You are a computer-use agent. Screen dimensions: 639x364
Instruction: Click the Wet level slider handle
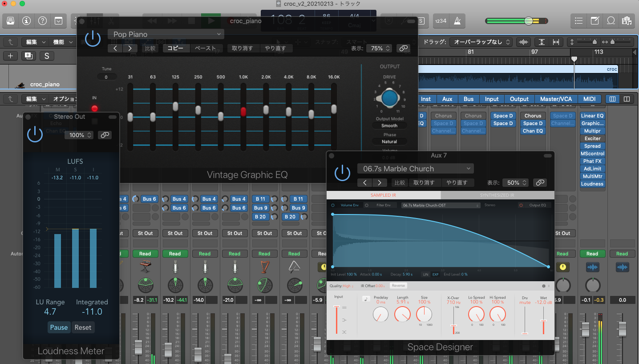(543, 321)
